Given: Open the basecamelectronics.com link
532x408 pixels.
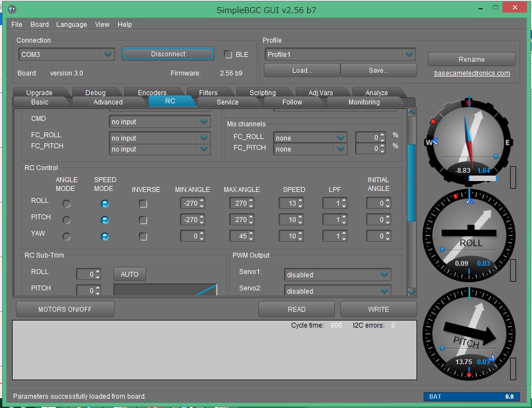Looking at the screenshot, I should (x=472, y=73).
